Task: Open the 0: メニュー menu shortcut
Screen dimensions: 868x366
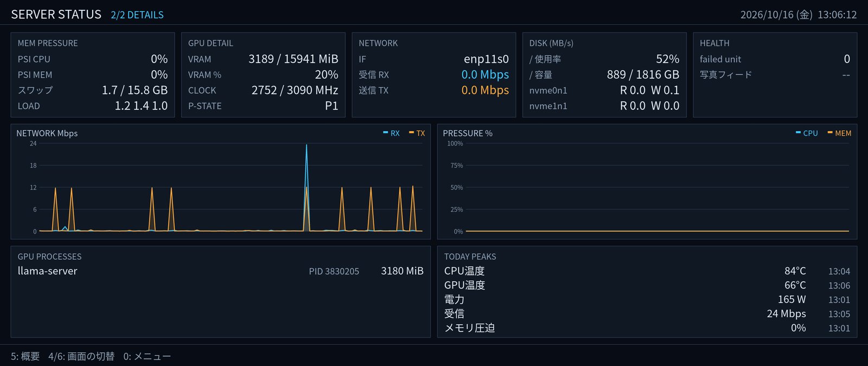Action: click(147, 356)
